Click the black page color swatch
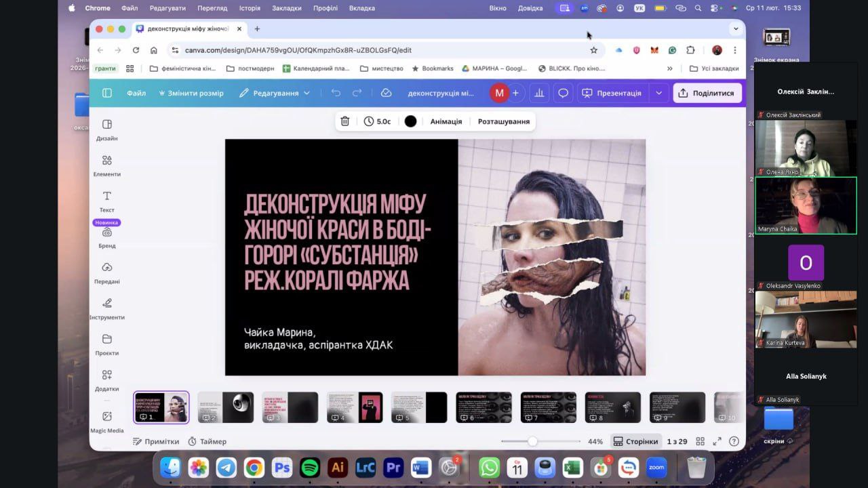This screenshot has height=488, width=868. 410,121
